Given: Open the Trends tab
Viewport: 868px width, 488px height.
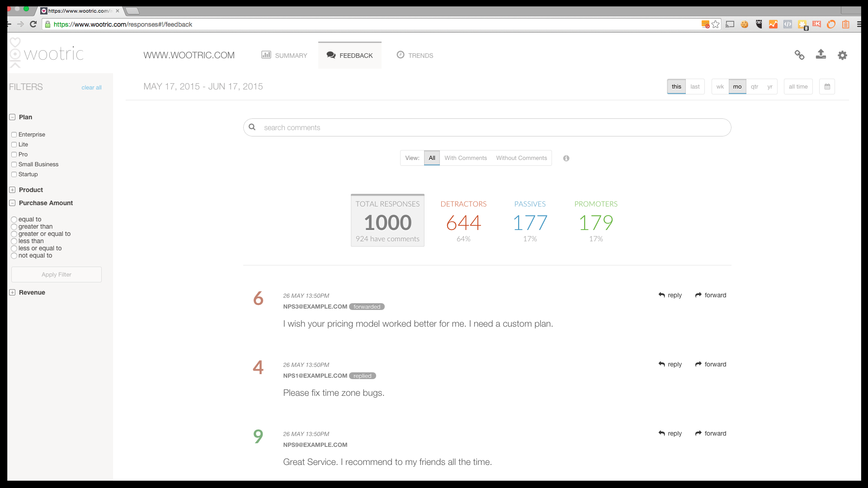Looking at the screenshot, I should (x=415, y=55).
